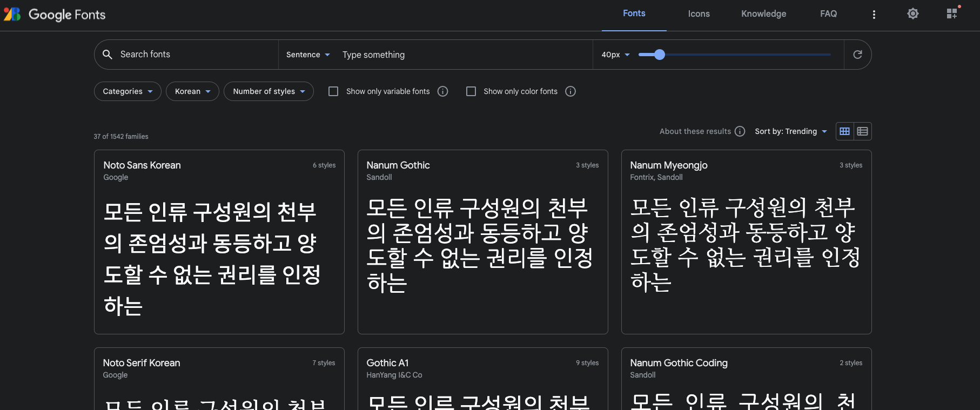Screen dimensions: 980x410
Task: Open the Noto Sans Korean font card
Action: pyautogui.click(x=219, y=242)
